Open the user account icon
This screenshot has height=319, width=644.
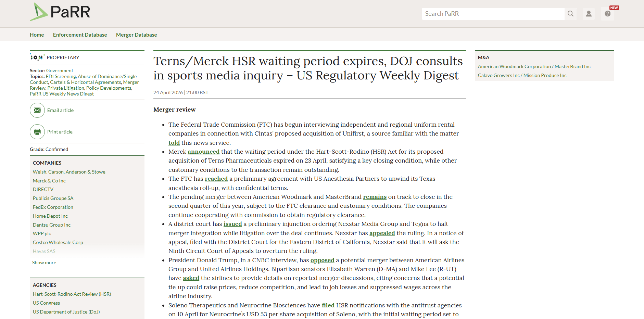pos(589,14)
